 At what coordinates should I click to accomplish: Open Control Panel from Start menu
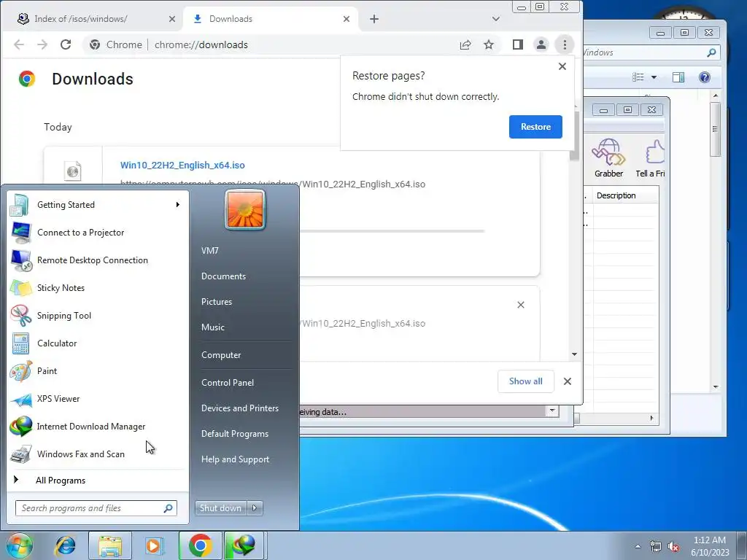(x=228, y=383)
